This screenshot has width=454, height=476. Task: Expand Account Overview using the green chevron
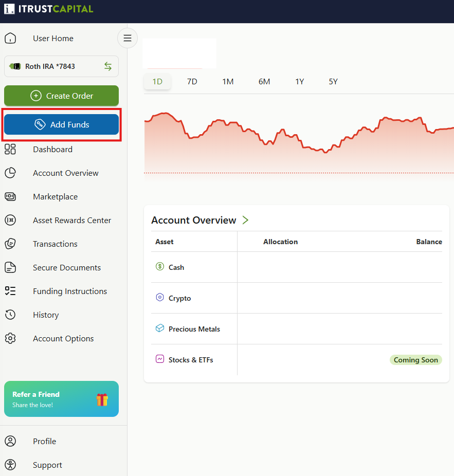tap(245, 220)
